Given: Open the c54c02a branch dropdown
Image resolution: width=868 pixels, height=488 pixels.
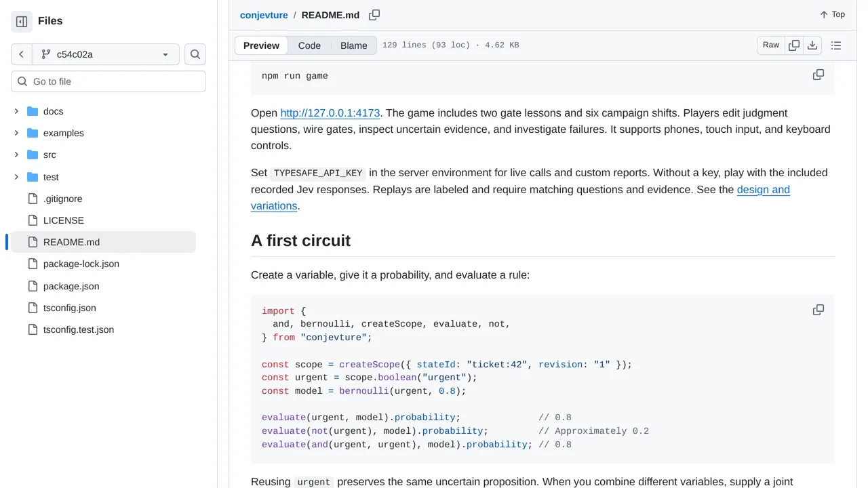Looking at the screenshot, I should [105, 54].
